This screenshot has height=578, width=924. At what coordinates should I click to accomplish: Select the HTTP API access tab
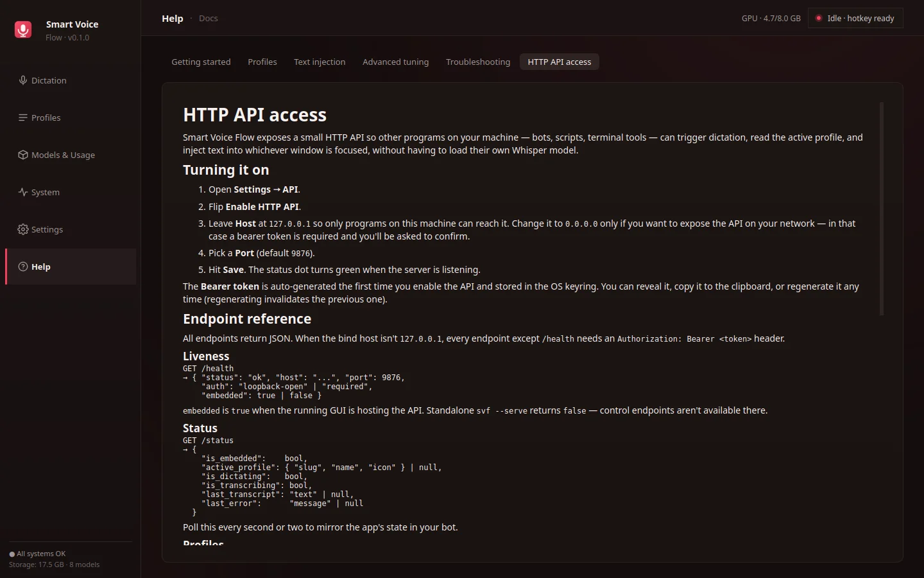pos(560,62)
